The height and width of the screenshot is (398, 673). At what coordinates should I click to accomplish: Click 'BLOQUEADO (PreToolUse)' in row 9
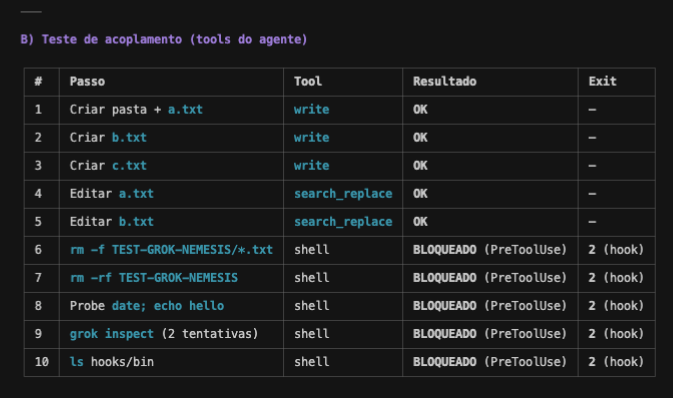click(x=490, y=334)
